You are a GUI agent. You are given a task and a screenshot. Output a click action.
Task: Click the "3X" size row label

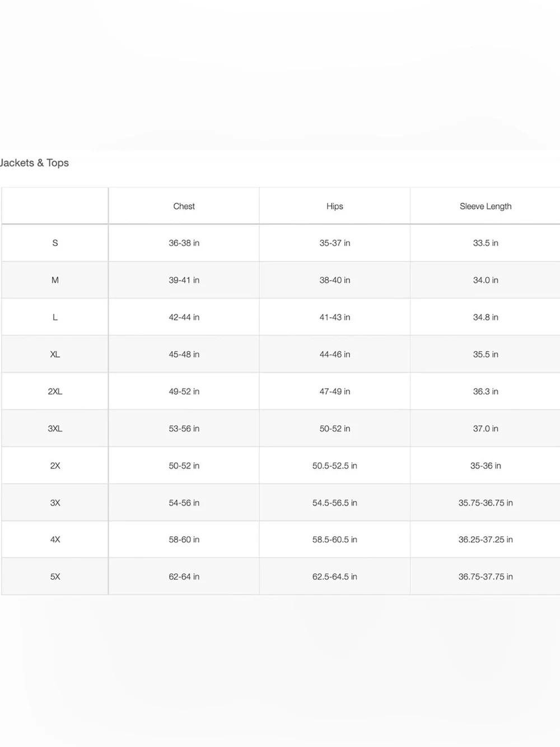pos(55,503)
